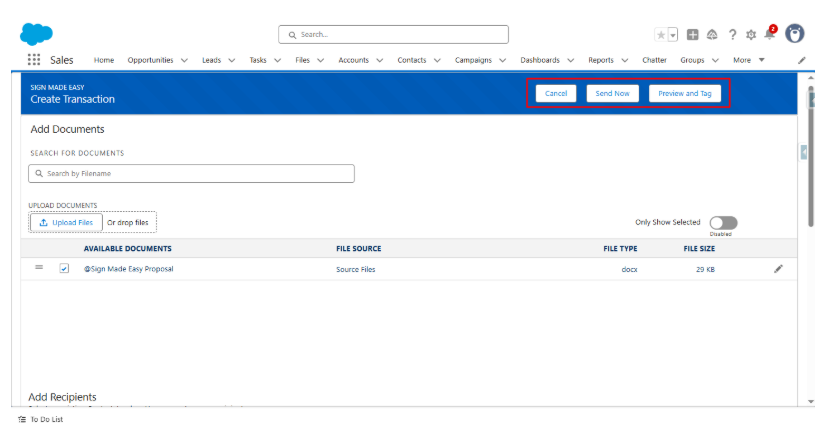Screen dimensions: 839x438
Task: Open the favorites list dropdown arrow
Action: 673,35
